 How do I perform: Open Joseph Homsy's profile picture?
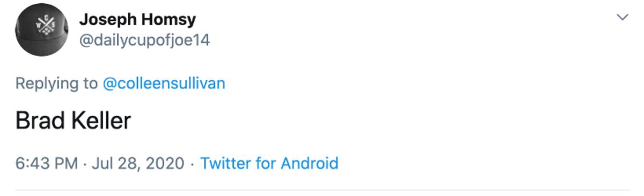pyautogui.click(x=41, y=29)
